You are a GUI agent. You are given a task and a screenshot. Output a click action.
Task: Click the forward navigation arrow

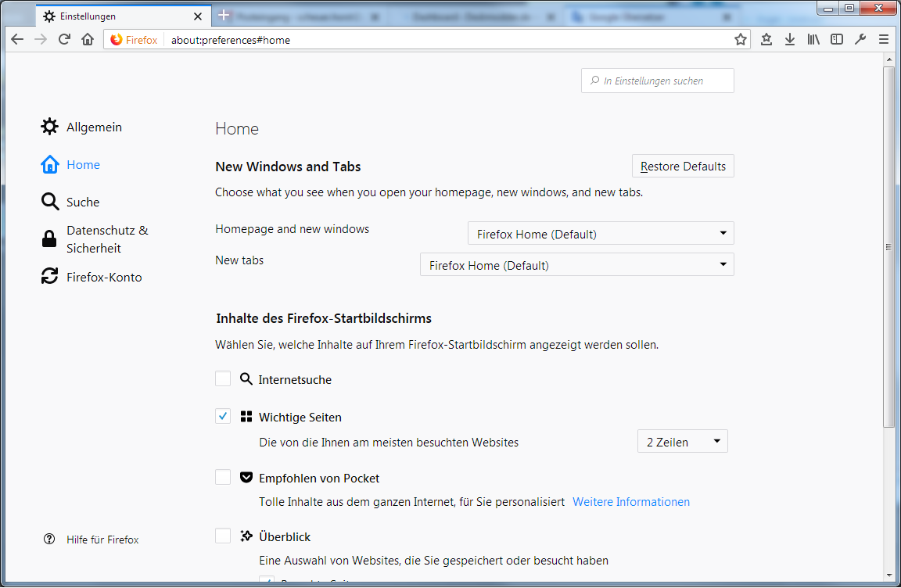(41, 40)
